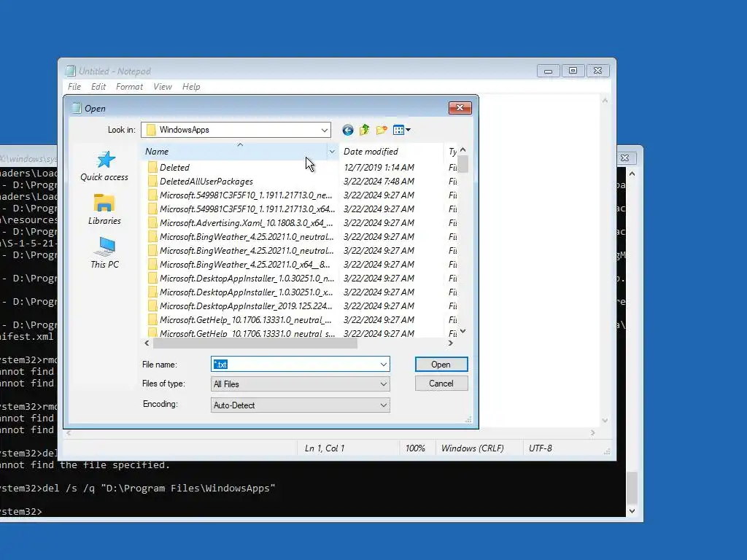Click the Notepad window title bar icon
The height and width of the screenshot is (560, 747).
pos(71,71)
